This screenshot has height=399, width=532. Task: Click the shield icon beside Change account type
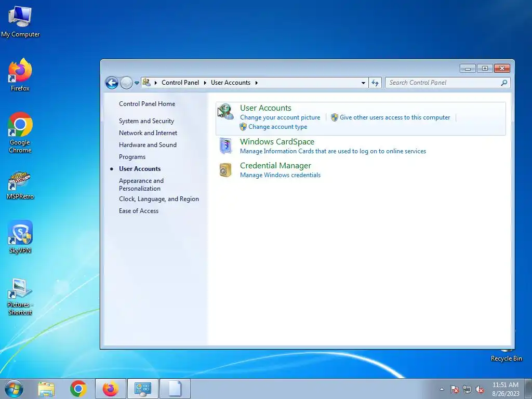tap(243, 127)
